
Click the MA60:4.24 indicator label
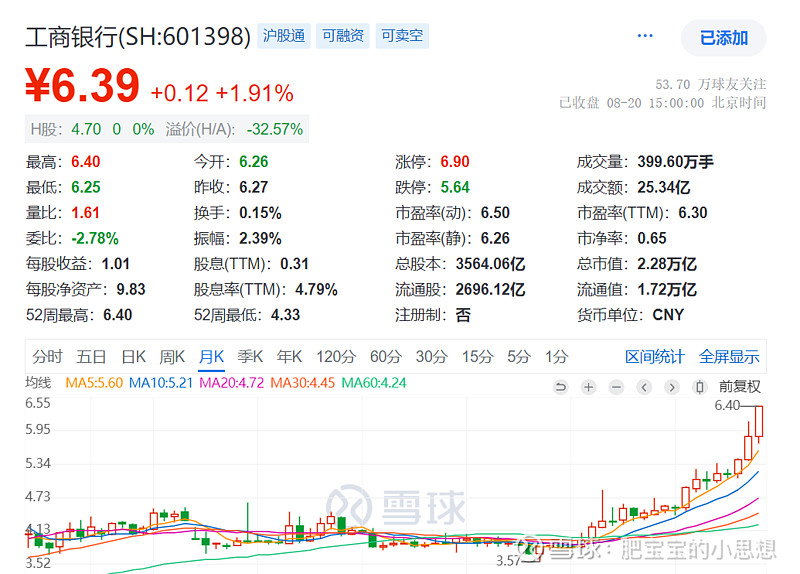point(374,383)
